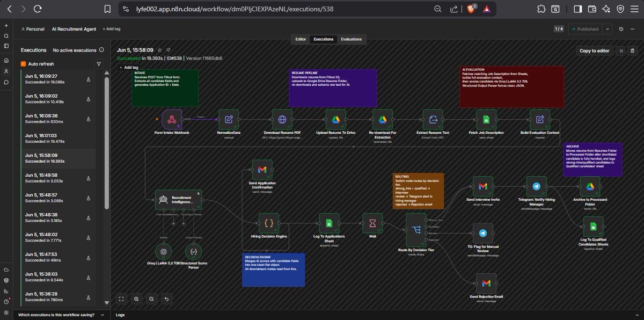
Task: Expand the Published status dropdown arrow
Action: pos(607,29)
